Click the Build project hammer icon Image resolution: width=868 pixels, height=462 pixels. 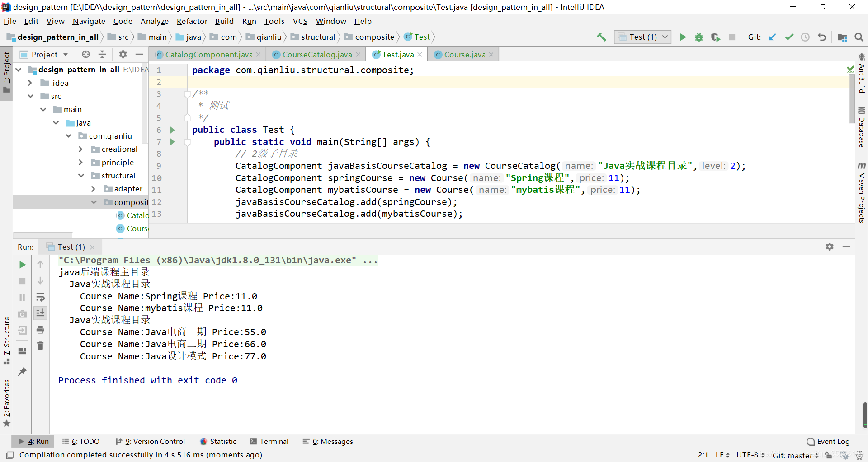(601, 37)
